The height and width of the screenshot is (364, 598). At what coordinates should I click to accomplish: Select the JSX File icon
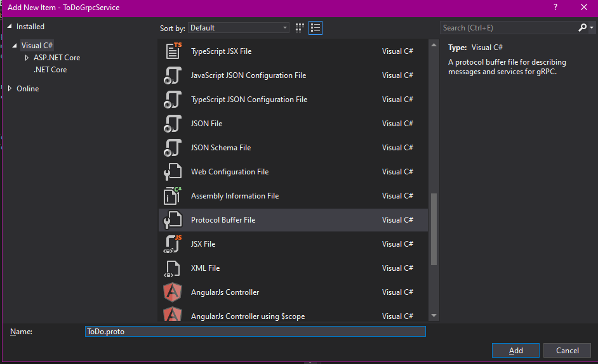click(173, 244)
